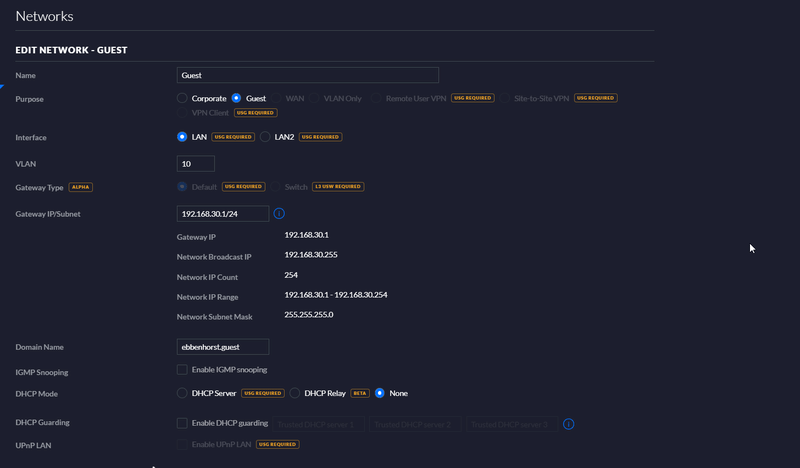Viewport: 800px width, 468px height.
Task: Edit the Gateway IP/Subnet input field
Action: (x=222, y=214)
